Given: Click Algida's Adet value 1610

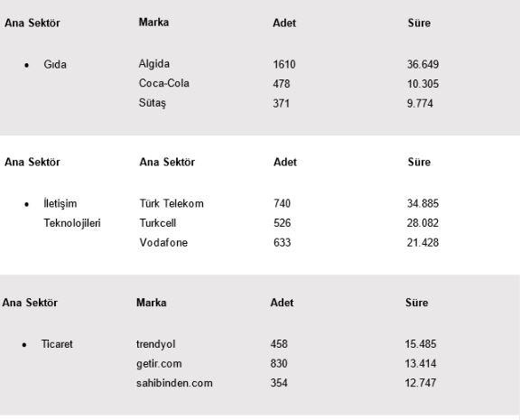Looking at the screenshot, I should coord(284,64).
